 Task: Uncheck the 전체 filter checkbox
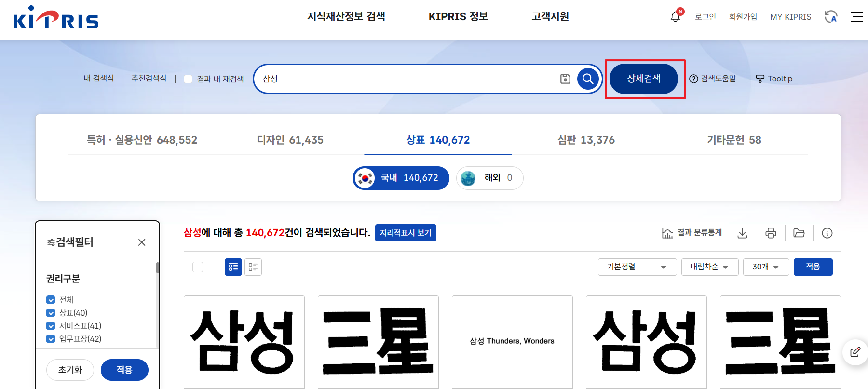click(51, 300)
